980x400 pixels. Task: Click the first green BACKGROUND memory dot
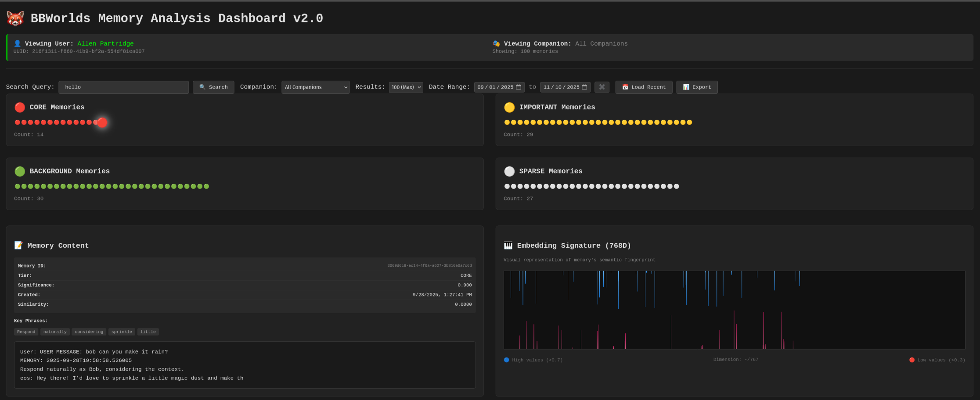click(18, 186)
